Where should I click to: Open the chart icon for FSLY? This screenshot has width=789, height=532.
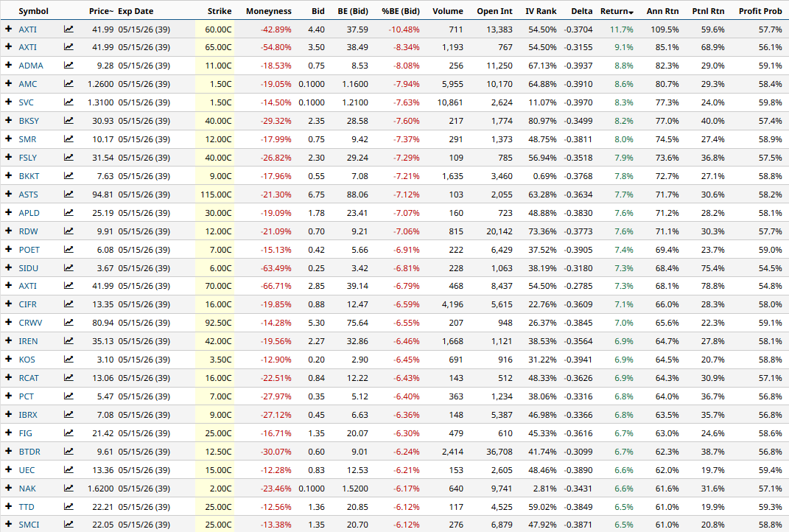[x=69, y=158]
